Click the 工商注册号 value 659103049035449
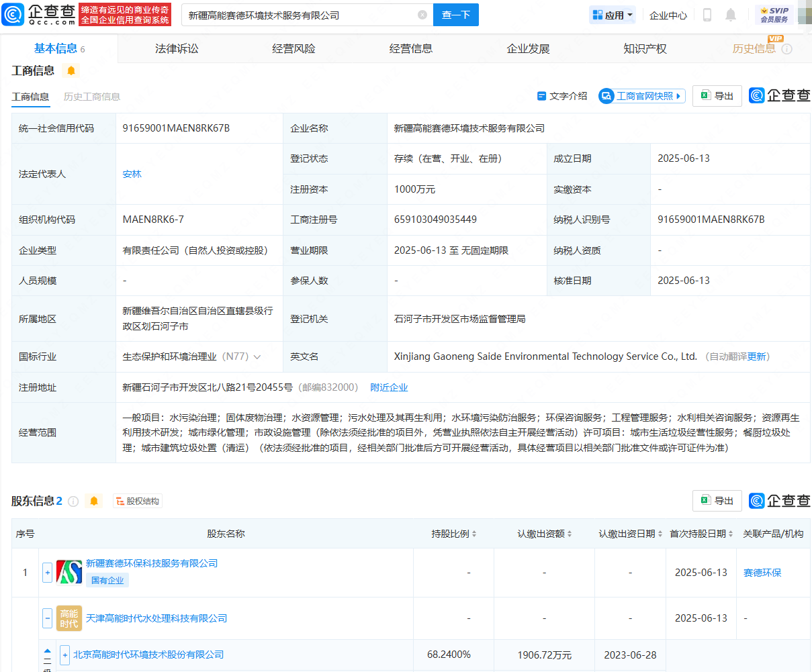This screenshot has height=672, width=812. (x=435, y=220)
